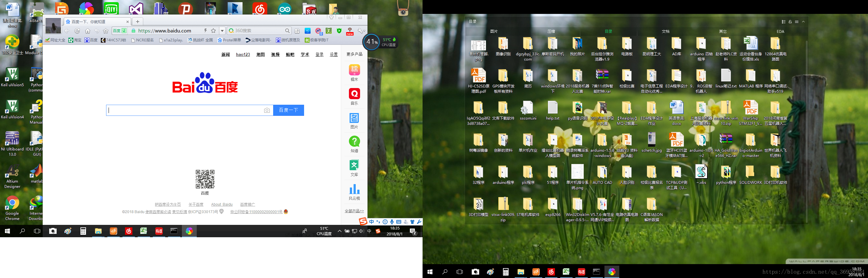
Task: Go back in the browser
Action: click(x=67, y=31)
